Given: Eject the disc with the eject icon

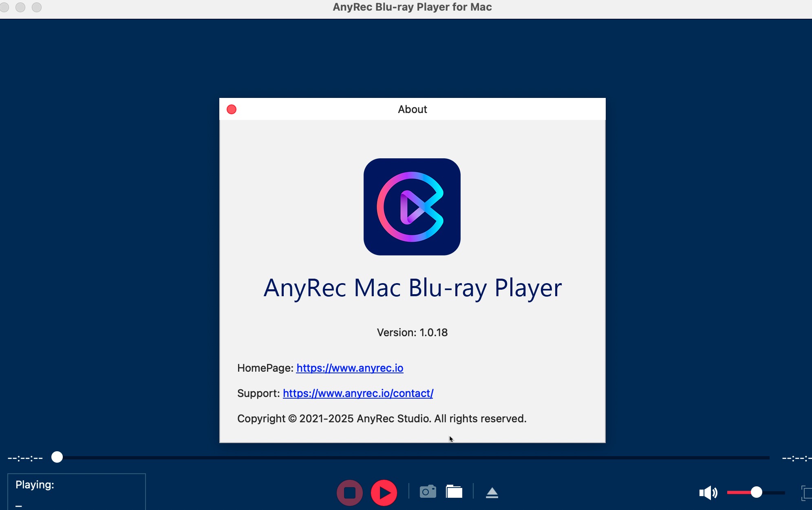Looking at the screenshot, I should pos(492,492).
